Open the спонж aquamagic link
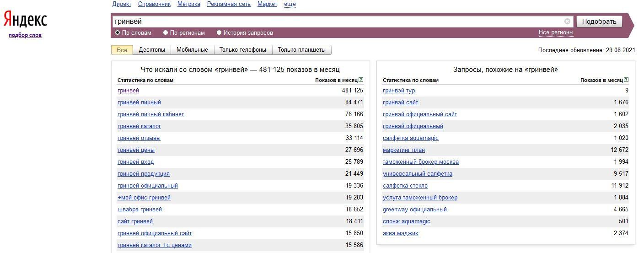Screen dimensions: 644x253 (407, 221)
